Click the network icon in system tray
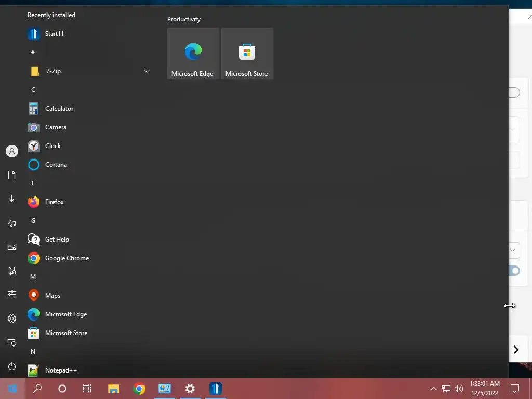Viewport: 532px width, 399px height. pyautogui.click(x=446, y=389)
